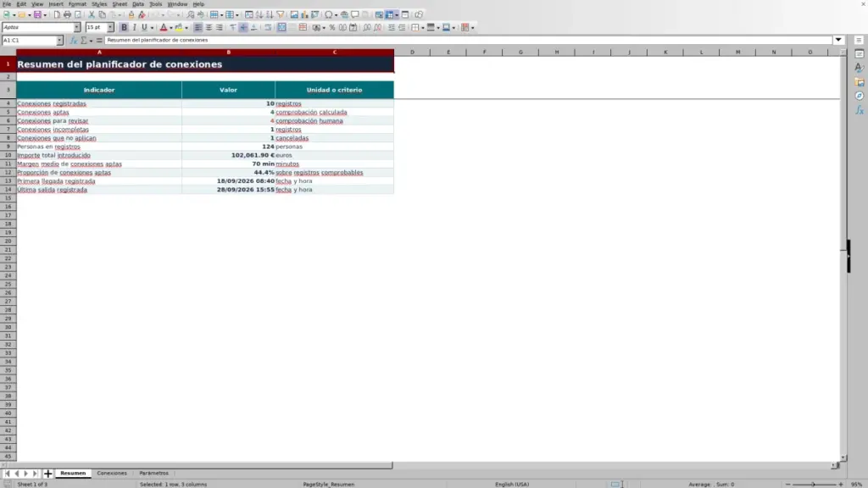
Task: Click Merge and Center Cells icon
Action: [x=281, y=27]
